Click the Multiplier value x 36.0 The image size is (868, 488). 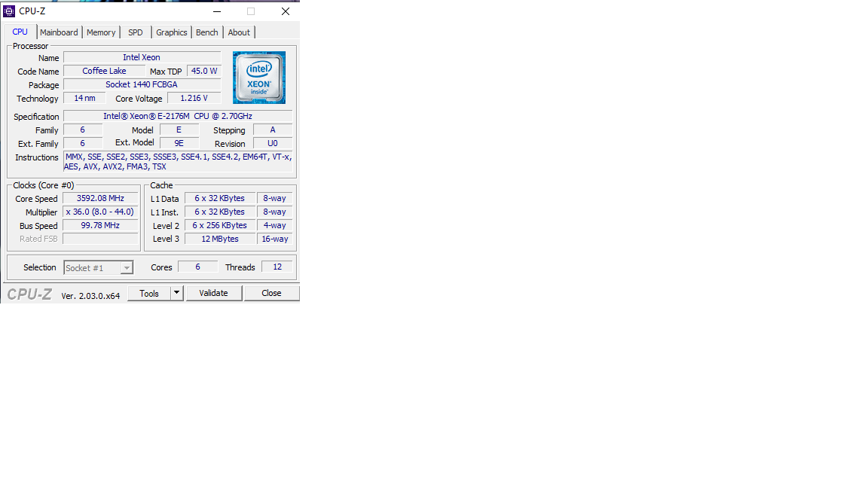point(100,212)
